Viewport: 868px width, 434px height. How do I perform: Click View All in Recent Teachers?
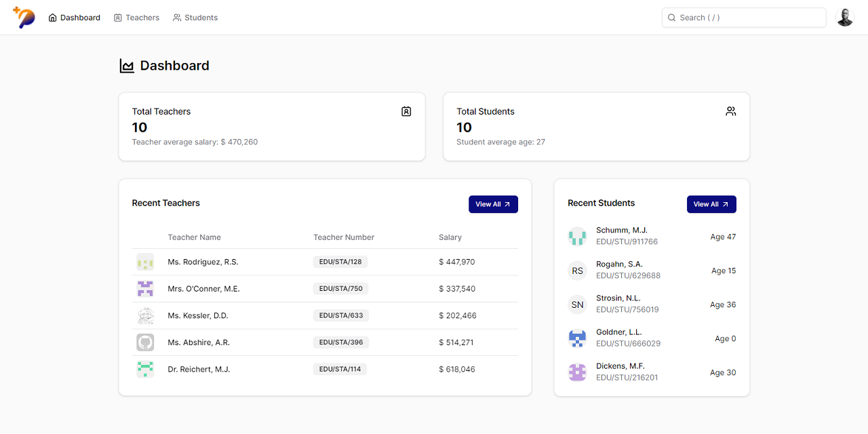click(x=493, y=204)
